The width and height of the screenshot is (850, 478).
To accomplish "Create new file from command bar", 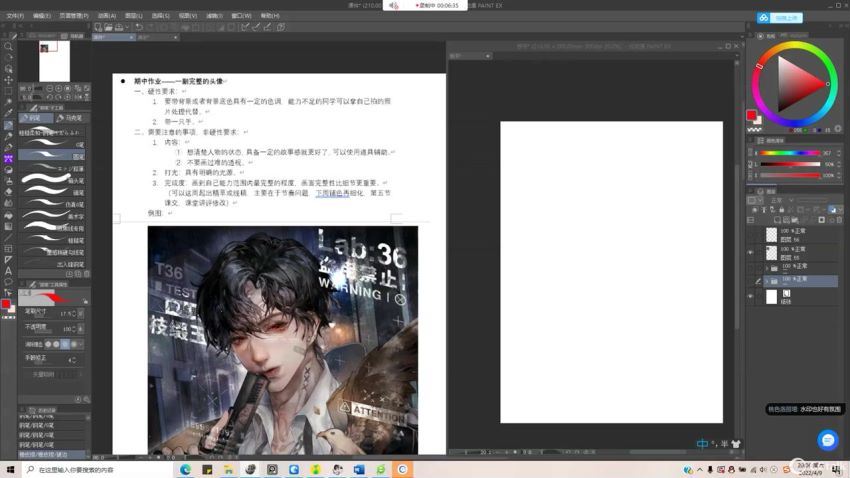I will click(x=98, y=27).
